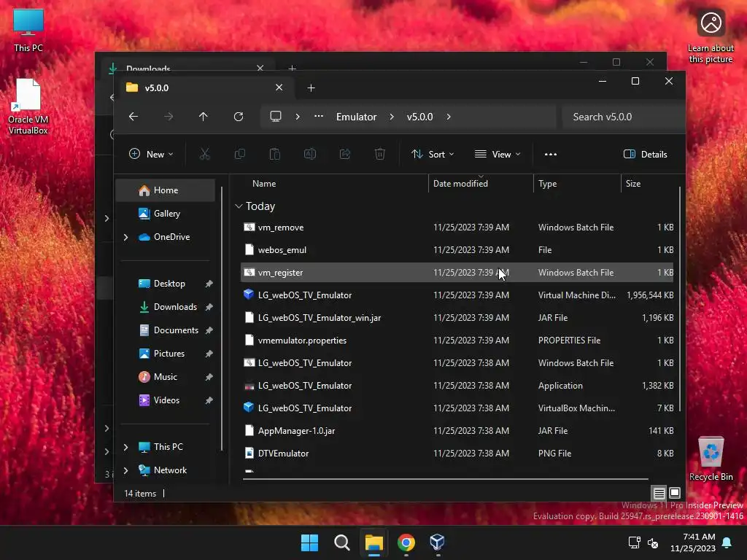Open Start menu on taskbar
Screen dimensions: 747x560
(309, 542)
